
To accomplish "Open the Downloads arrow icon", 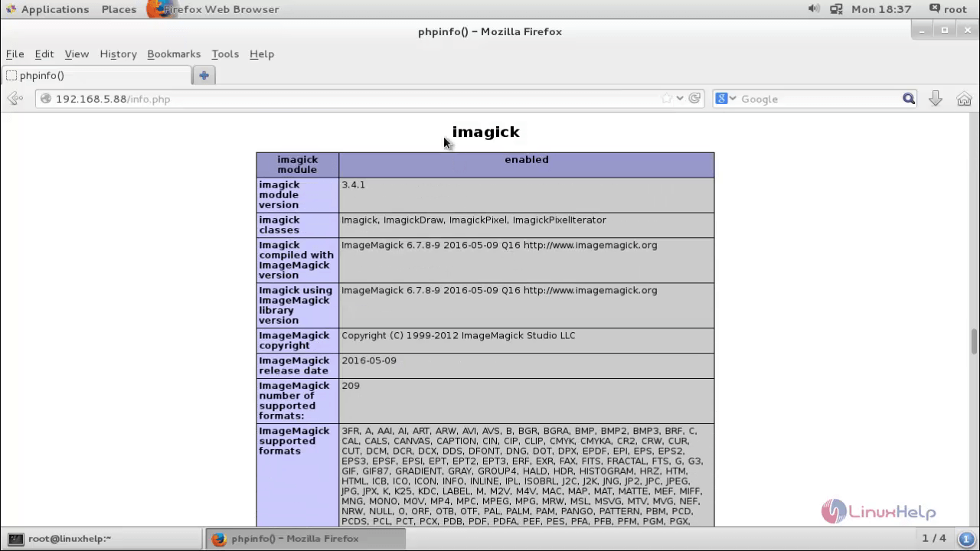I will (x=936, y=99).
